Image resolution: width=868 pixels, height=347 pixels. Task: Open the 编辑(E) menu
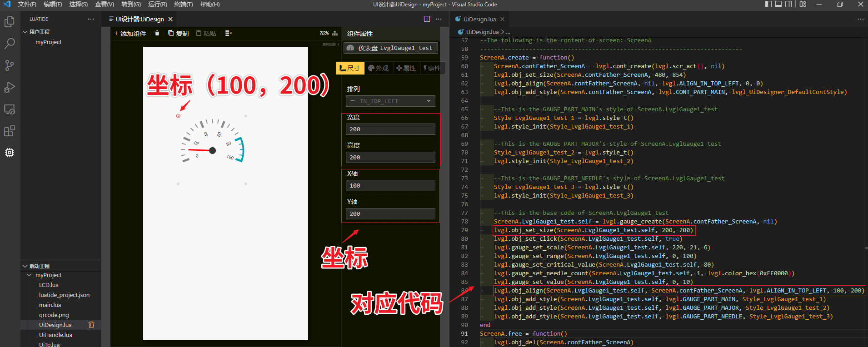[53, 4]
